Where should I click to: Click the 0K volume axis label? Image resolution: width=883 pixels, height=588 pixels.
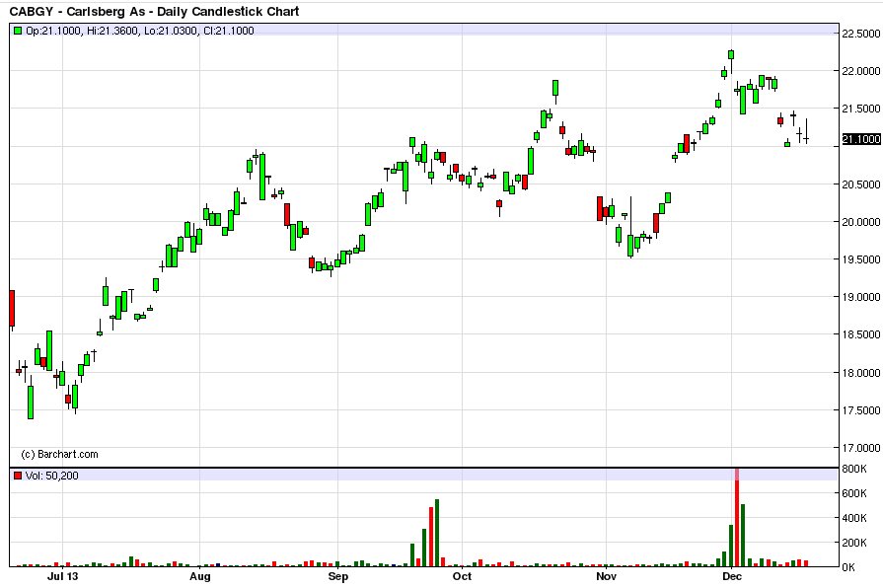point(848,567)
